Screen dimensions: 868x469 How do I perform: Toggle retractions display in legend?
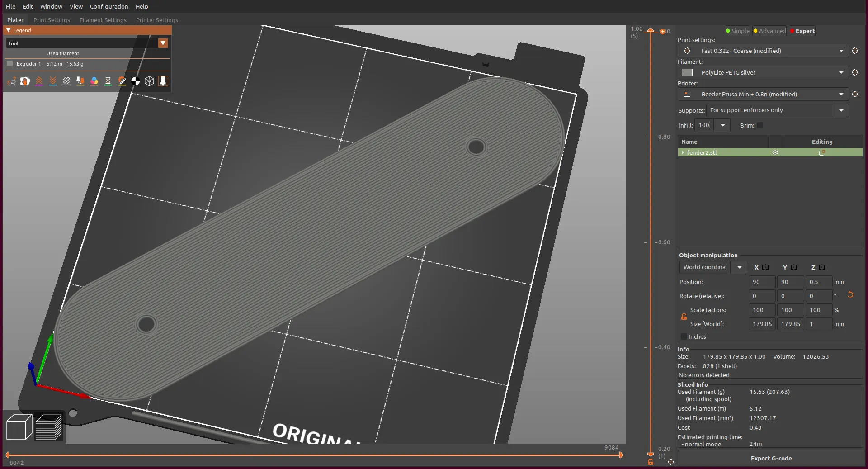pyautogui.click(x=39, y=81)
